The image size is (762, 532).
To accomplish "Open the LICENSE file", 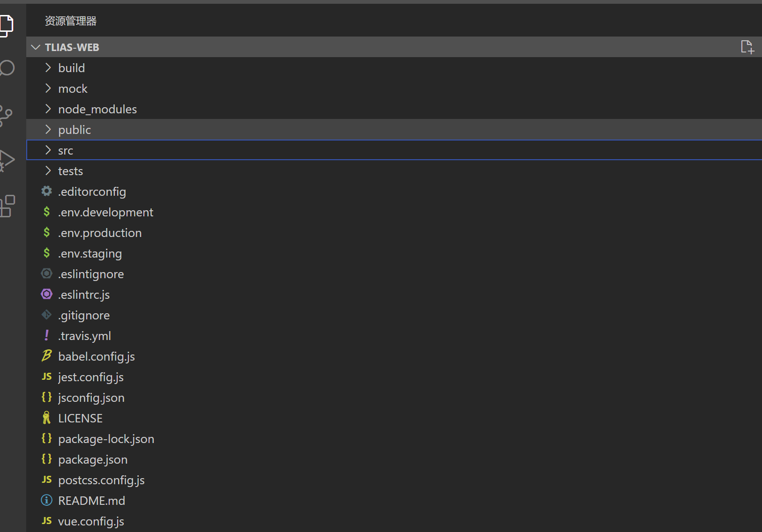I will pyautogui.click(x=80, y=418).
